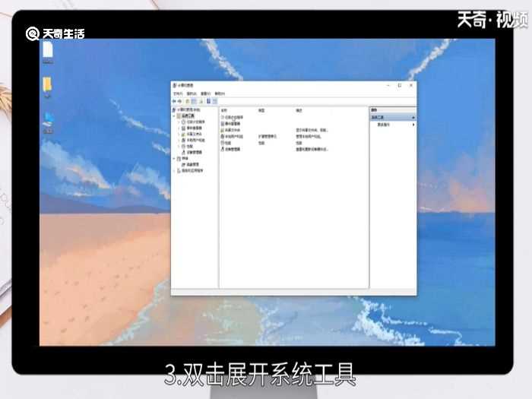Click the Up one level toolbar icon

tap(187, 101)
